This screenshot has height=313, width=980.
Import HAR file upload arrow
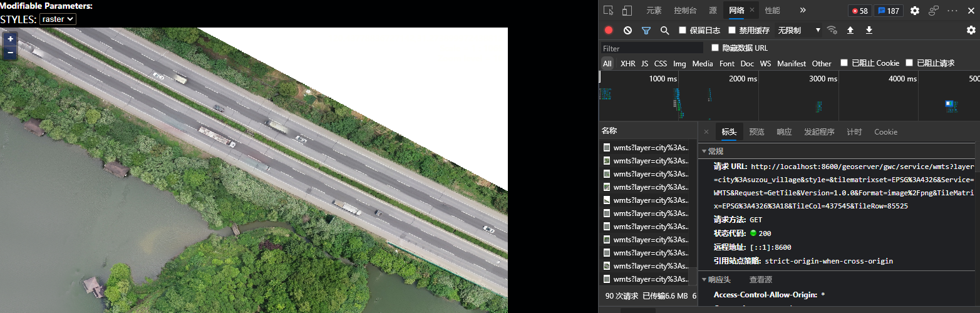click(x=850, y=30)
